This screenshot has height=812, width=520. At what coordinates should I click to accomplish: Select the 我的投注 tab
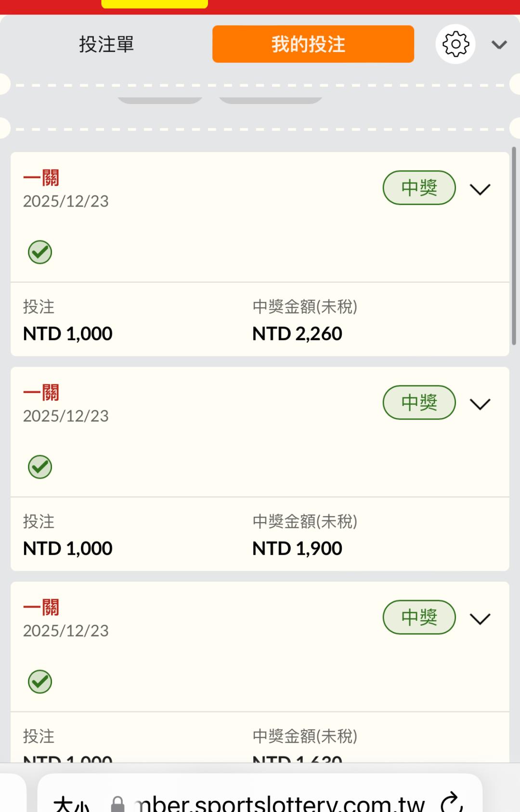tap(313, 44)
